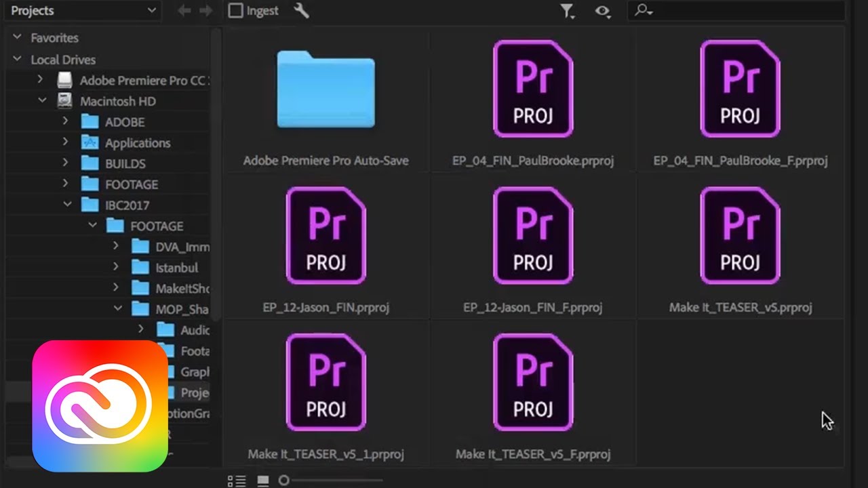Expand the Applications folder
This screenshot has width=868, height=488.
(x=66, y=142)
